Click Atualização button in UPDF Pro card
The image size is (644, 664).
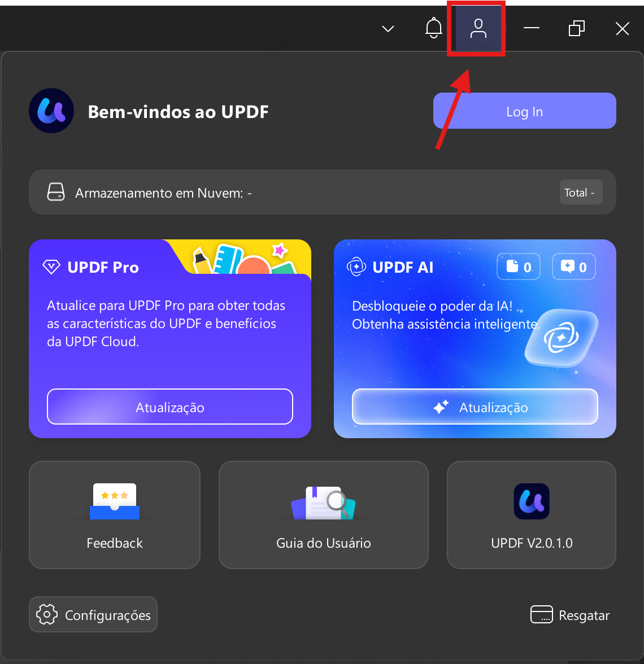170,407
